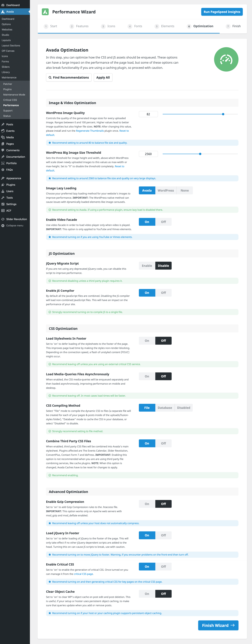This screenshot has height=644, width=252.
Task: Open the Regenerate Thumbnails plugin link
Action: (90, 131)
